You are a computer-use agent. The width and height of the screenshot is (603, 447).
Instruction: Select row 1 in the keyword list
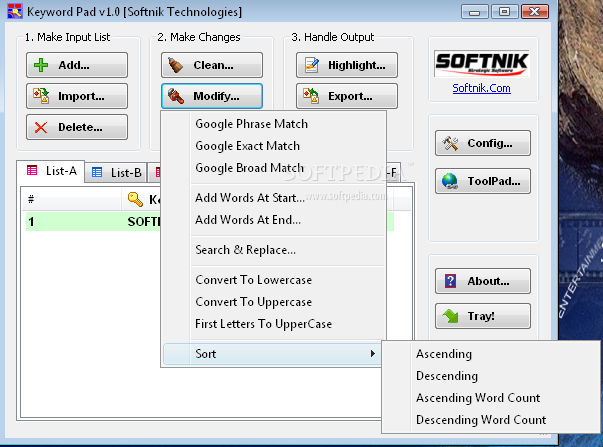pyautogui.click(x=210, y=222)
